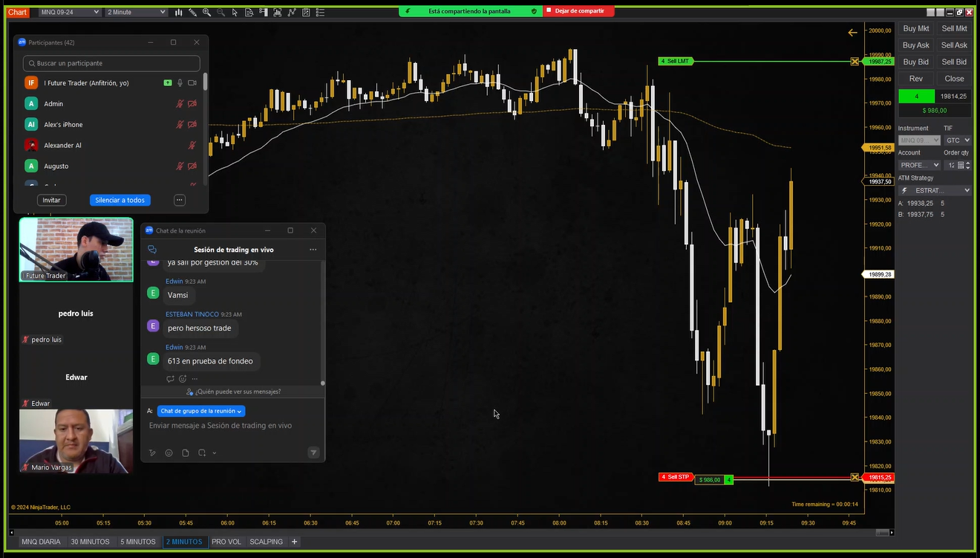Open the emoji picker in meeting chat
Screen dimensions: 980x558
[x=169, y=452]
